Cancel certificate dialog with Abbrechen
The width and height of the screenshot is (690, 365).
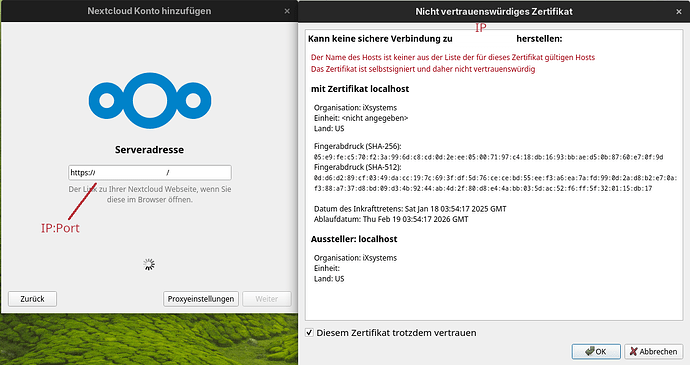(653, 351)
